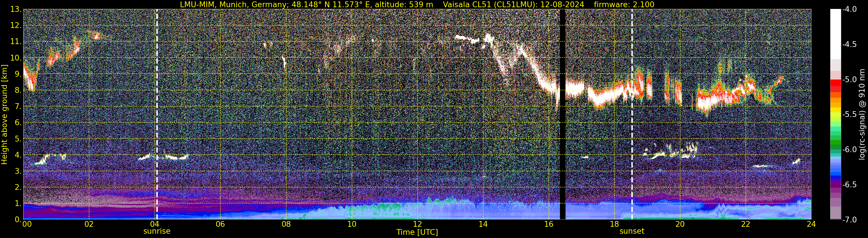868x238 pixels.
Task: Click the '04' tick on the time axis
Action: click(x=154, y=224)
